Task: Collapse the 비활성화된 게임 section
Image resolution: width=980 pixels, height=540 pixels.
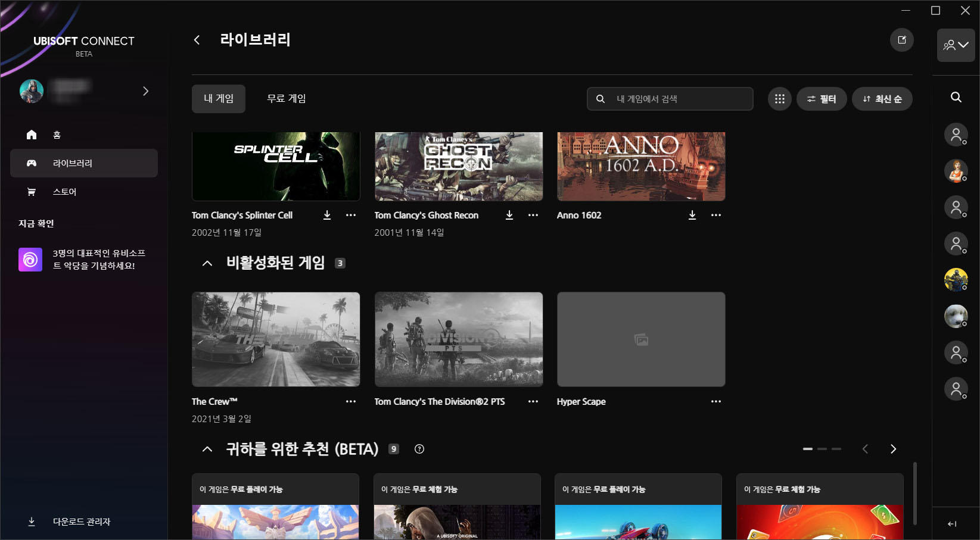Action: pos(207,263)
